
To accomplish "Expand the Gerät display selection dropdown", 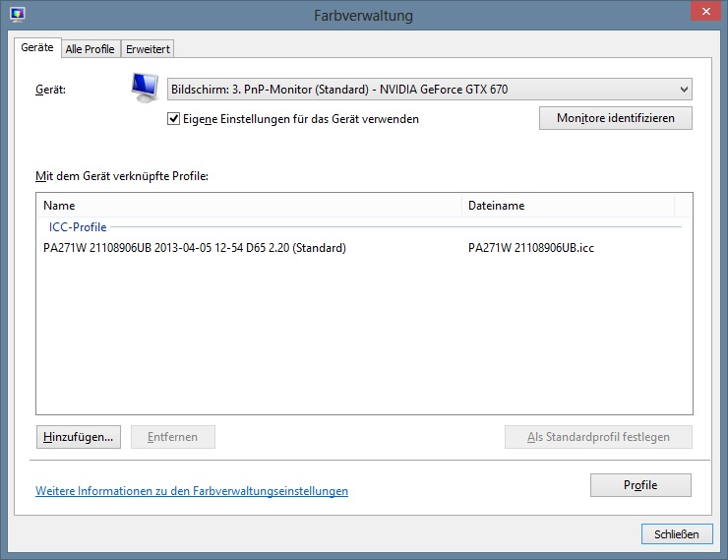I will [429, 91].
